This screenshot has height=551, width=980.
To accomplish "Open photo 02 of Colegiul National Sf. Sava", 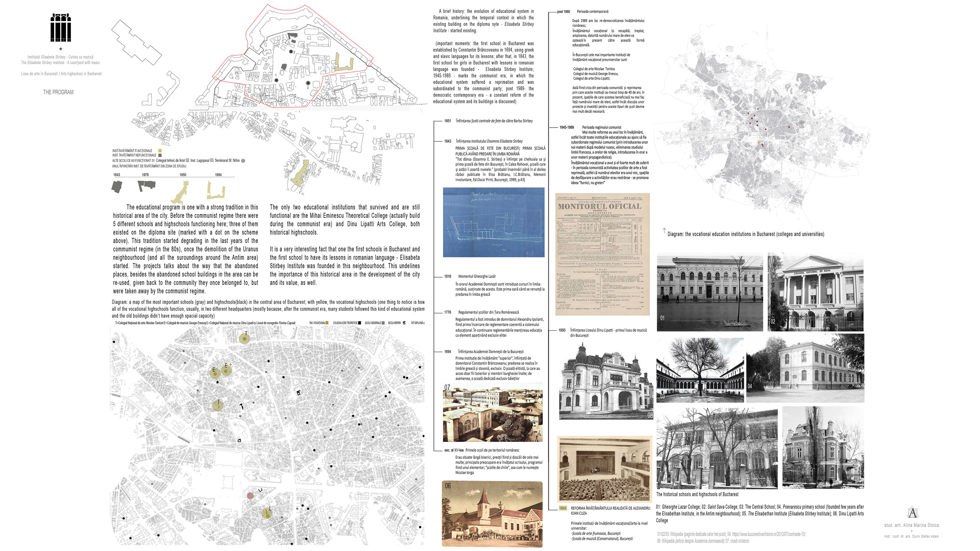I will pos(815,292).
